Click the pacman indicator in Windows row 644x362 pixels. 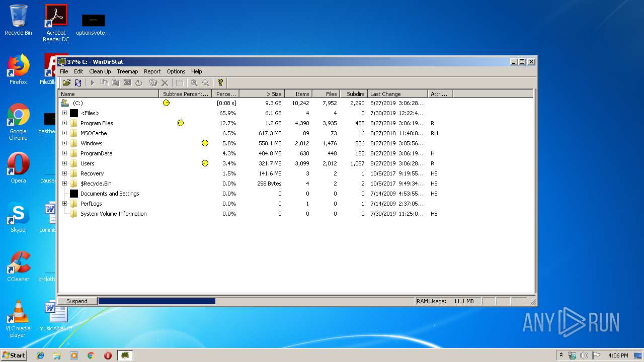pos(205,143)
